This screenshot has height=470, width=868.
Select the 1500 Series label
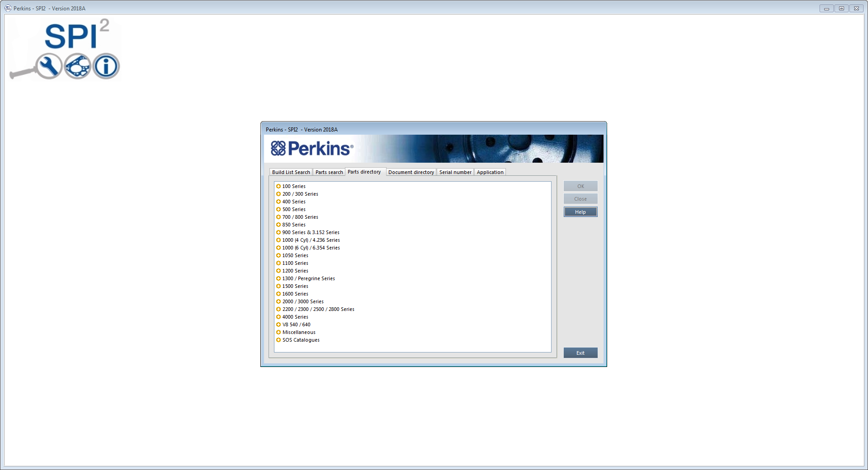point(295,286)
